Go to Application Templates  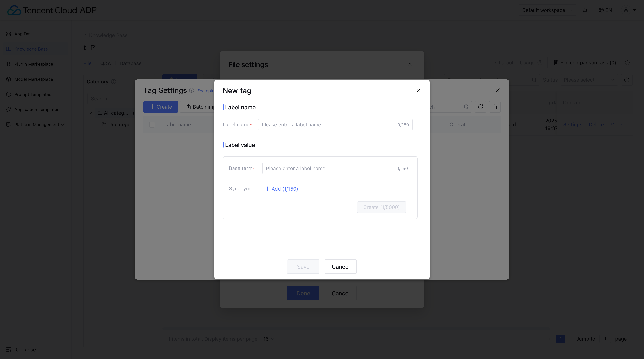coord(36,109)
